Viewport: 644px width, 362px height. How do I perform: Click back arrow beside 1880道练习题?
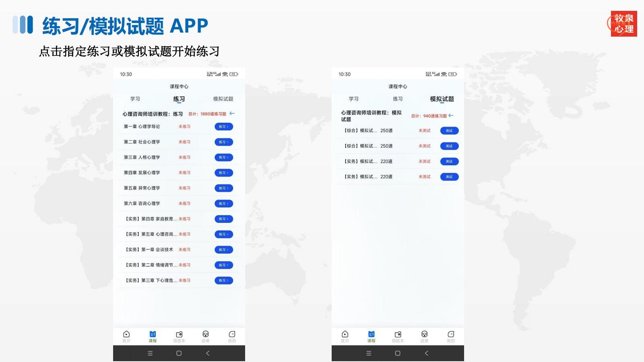(232, 113)
